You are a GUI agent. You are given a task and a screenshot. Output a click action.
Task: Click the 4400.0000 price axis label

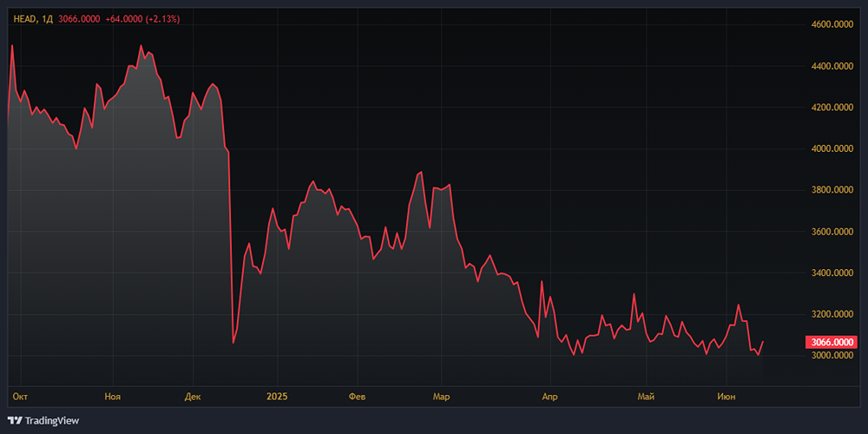(x=831, y=66)
